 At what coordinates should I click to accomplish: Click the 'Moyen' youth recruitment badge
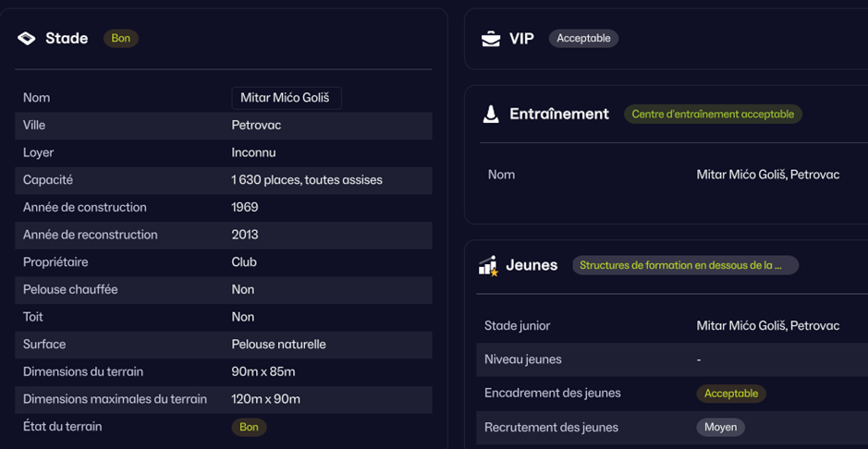(x=720, y=427)
